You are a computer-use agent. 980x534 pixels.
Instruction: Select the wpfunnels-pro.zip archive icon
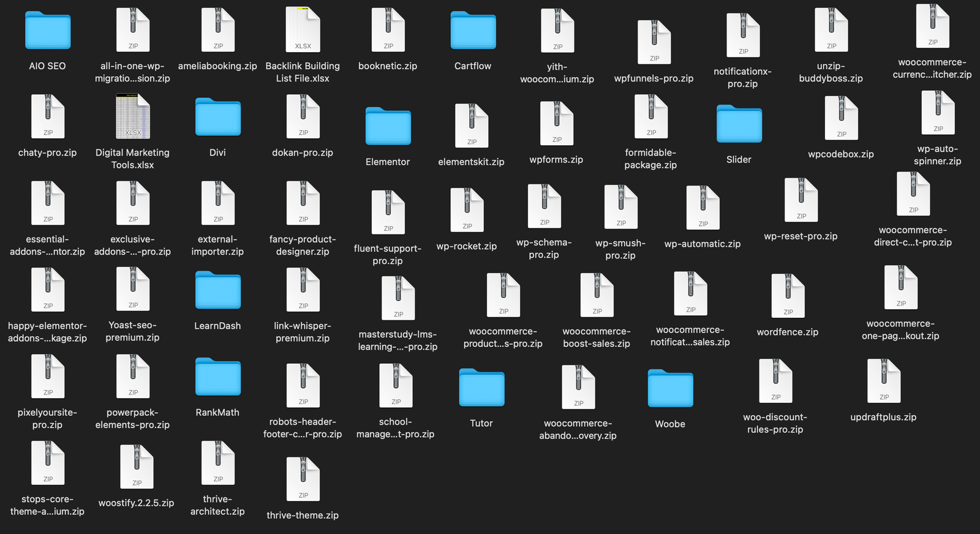654,42
